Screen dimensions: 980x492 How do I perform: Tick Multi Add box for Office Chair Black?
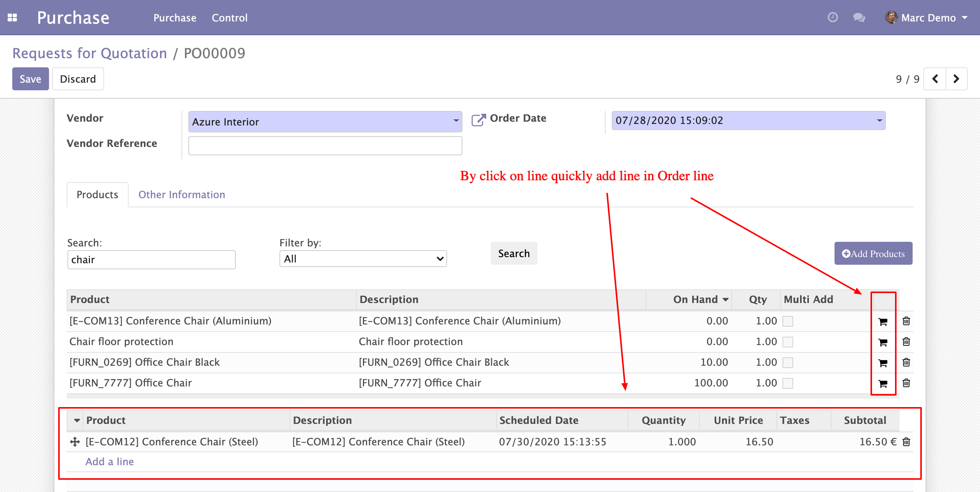pyautogui.click(x=787, y=363)
